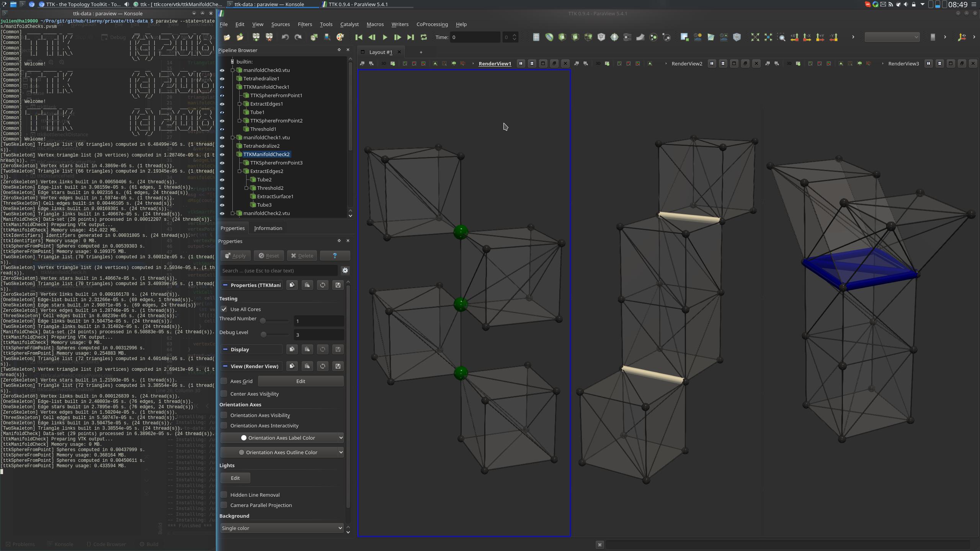The height and width of the screenshot is (551, 980).
Task: Click the Apply button in Properties
Action: pyautogui.click(x=237, y=256)
